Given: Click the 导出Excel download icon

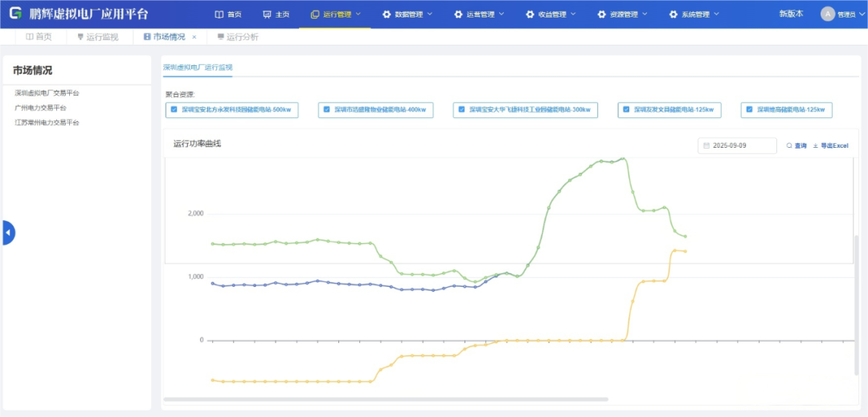Looking at the screenshot, I should pos(816,145).
